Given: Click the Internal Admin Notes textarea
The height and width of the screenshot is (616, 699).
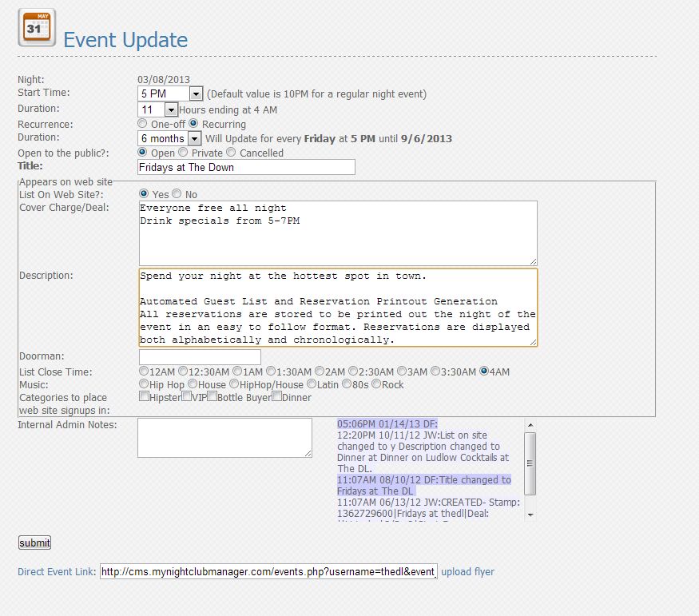Looking at the screenshot, I should coord(224,438).
